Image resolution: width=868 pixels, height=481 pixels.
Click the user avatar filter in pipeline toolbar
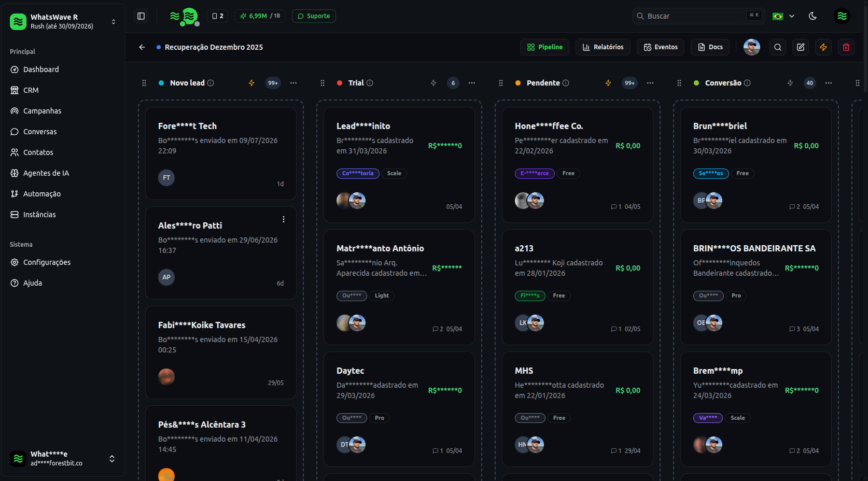point(752,47)
